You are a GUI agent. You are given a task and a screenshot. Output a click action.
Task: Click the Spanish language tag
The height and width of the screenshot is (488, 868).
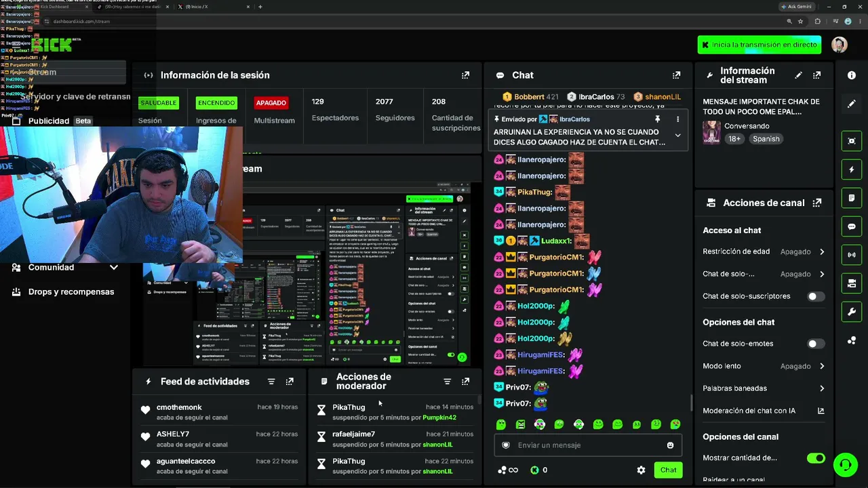coord(766,139)
